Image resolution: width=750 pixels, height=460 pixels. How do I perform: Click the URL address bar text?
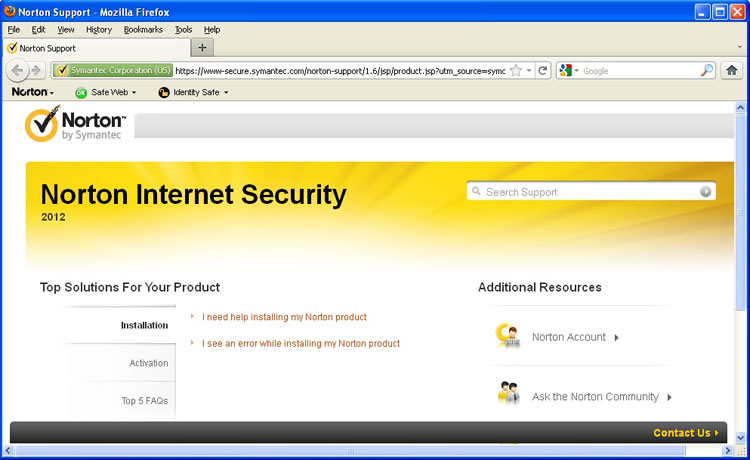[340, 71]
